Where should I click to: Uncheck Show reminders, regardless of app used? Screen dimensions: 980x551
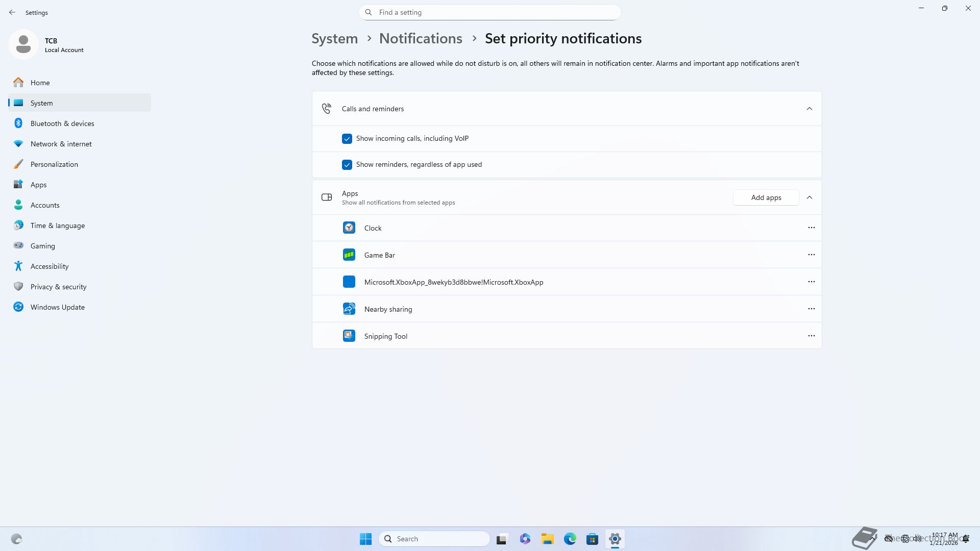point(347,165)
